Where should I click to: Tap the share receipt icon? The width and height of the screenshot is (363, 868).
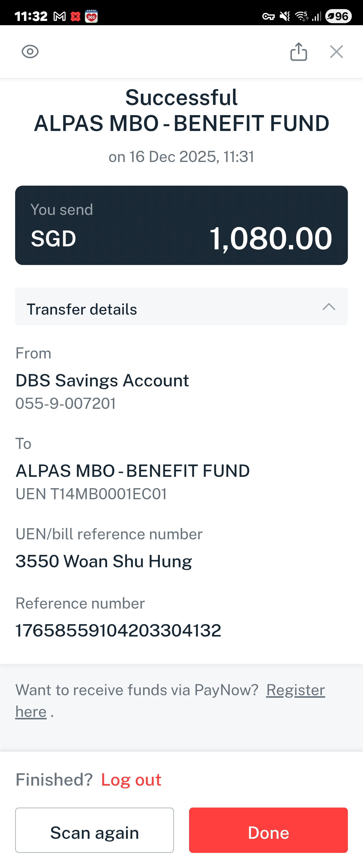pos(298,52)
